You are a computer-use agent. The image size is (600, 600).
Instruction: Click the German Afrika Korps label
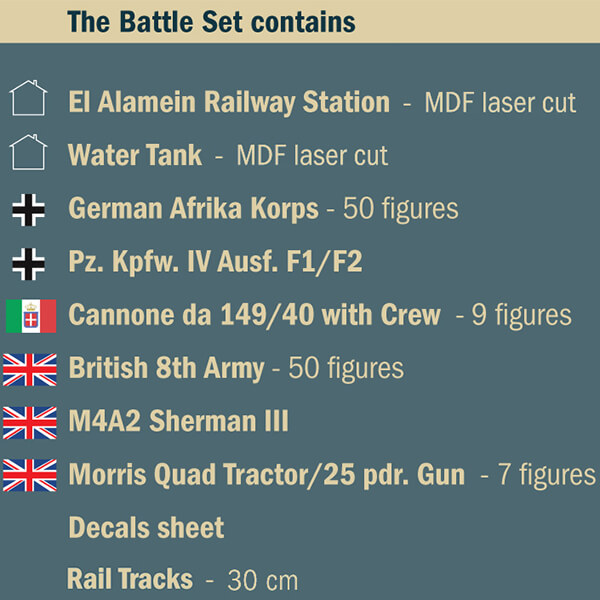[x=193, y=209]
